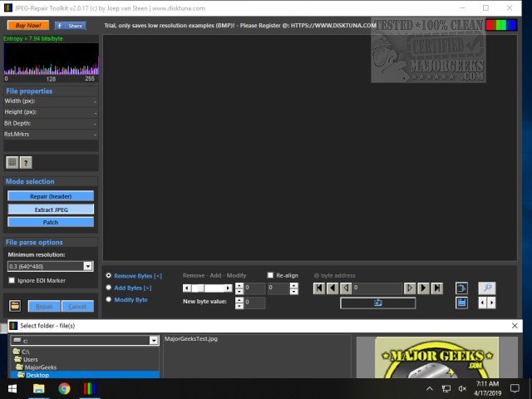Open File Explorer from the taskbar

pyautogui.click(x=39, y=388)
